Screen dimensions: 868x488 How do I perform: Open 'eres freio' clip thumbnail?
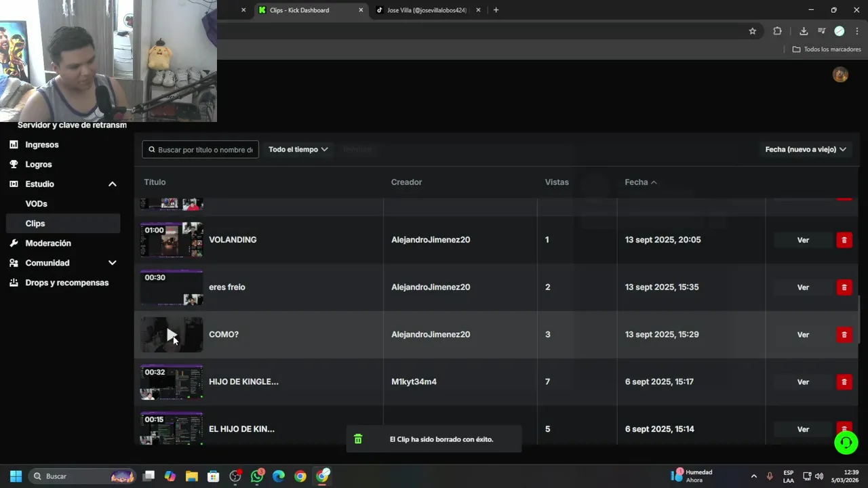tap(172, 287)
